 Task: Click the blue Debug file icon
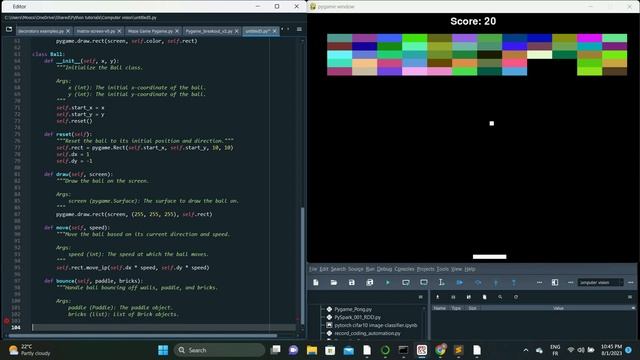[460, 282]
